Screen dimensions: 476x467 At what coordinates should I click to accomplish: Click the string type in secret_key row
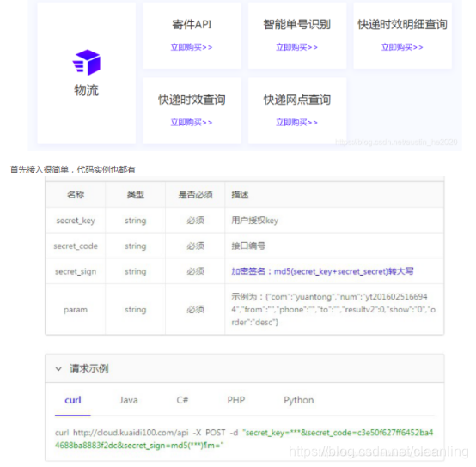click(136, 221)
